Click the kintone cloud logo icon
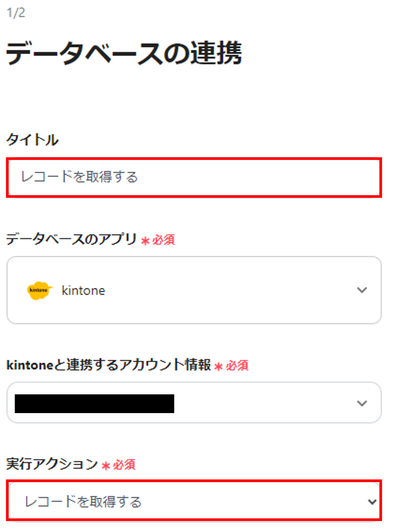The height and width of the screenshot is (532, 393). click(40, 290)
